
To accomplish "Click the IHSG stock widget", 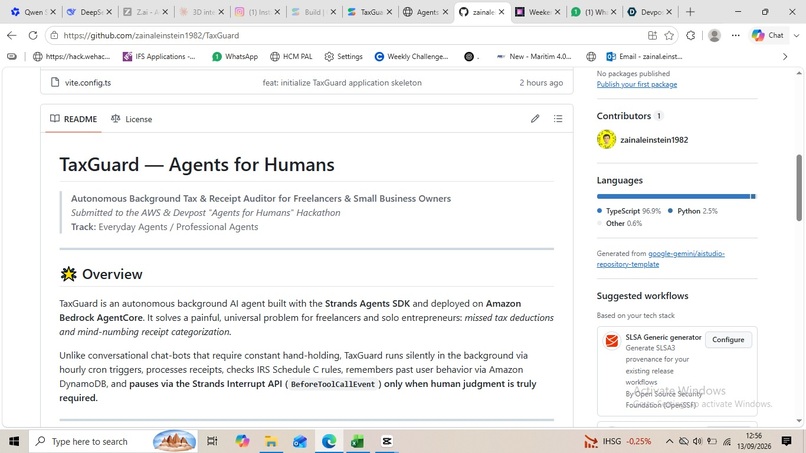I will [618, 441].
